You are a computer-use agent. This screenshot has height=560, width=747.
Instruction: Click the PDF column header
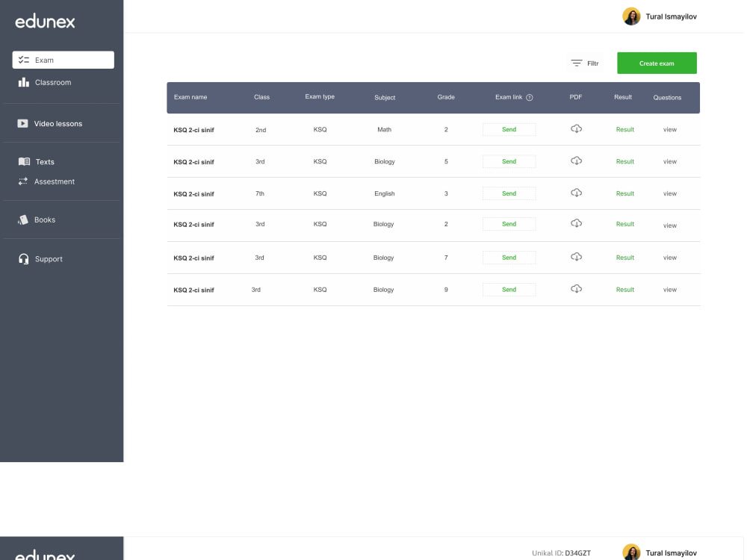tap(575, 97)
